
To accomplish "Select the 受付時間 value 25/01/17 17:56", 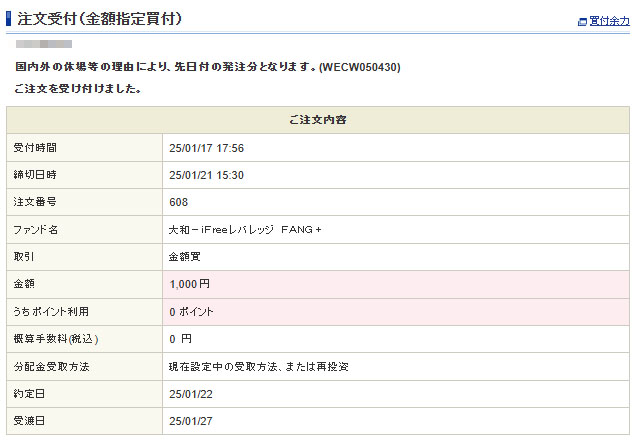I will pyautogui.click(x=207, y=148).
